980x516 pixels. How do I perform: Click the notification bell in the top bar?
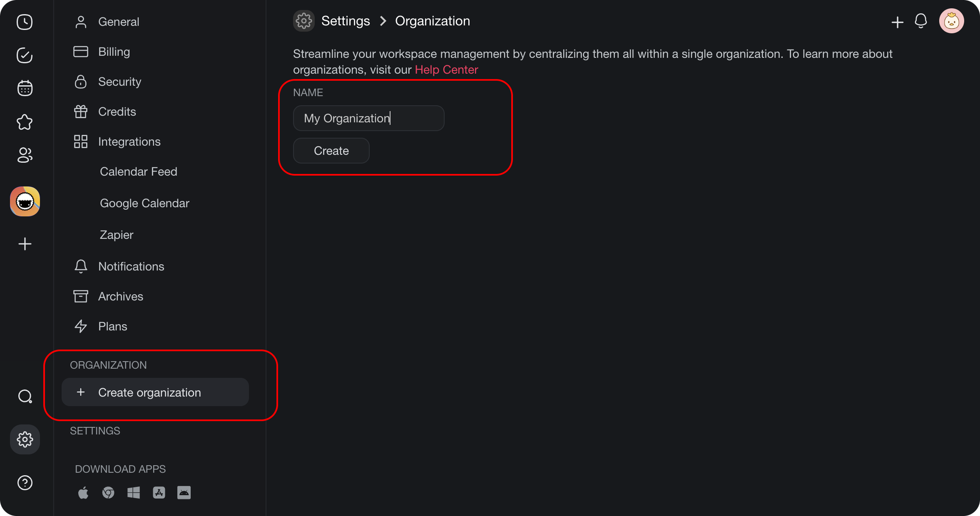point(920,21)
